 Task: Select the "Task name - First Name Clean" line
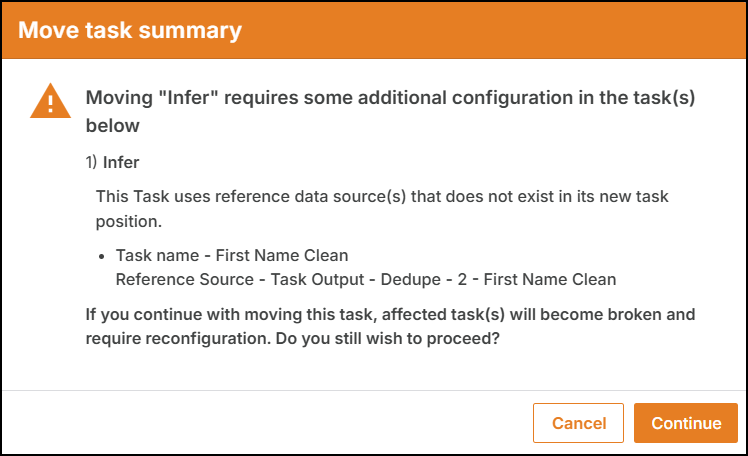point(232,255)
